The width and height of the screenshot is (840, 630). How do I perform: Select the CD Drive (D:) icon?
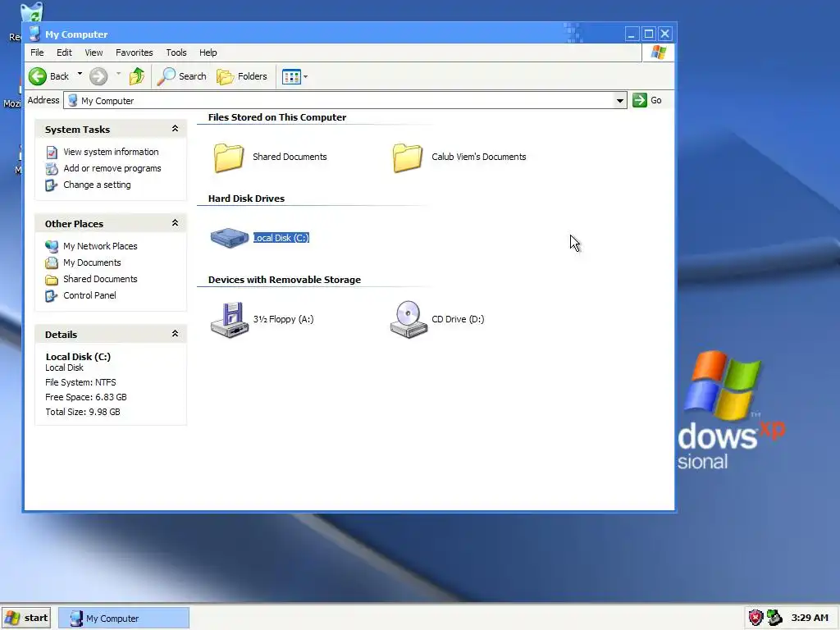tap(409, 320)
